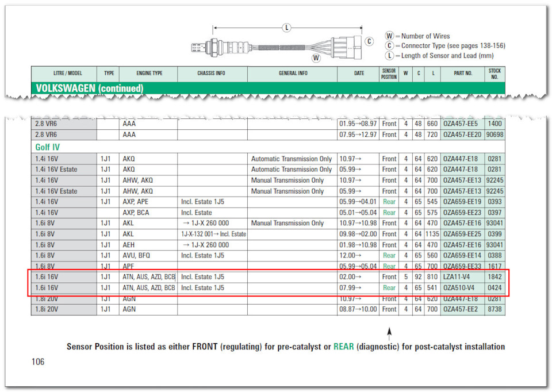552x392 pixels.
Task: Select engine type 'AVU, BFQ'
Action: point(136,256)
